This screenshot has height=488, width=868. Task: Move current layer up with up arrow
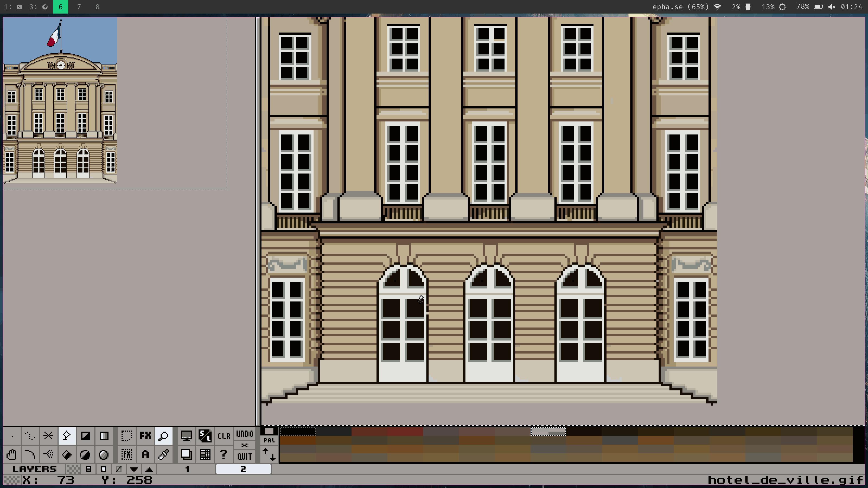click(x=149, y=469)
